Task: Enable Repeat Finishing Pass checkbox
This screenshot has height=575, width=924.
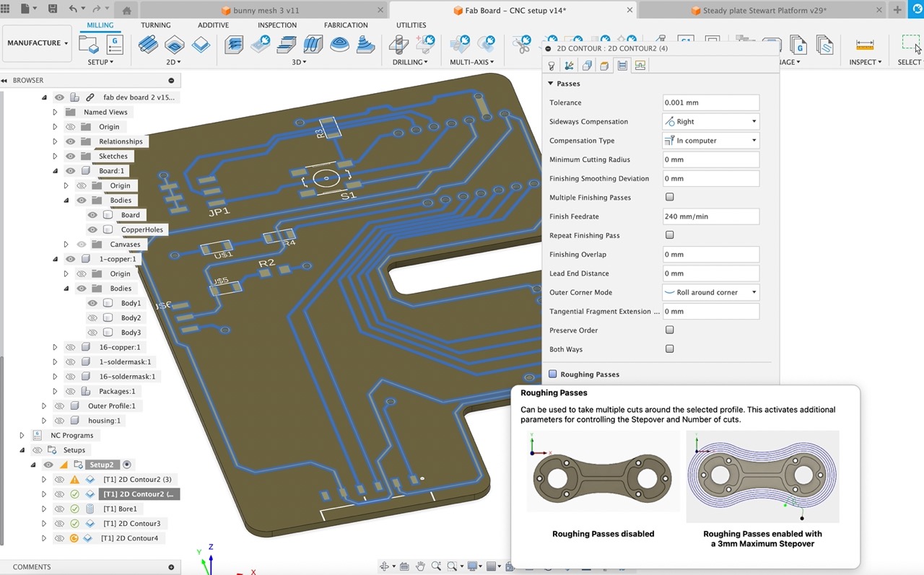Action: point(670,235)
